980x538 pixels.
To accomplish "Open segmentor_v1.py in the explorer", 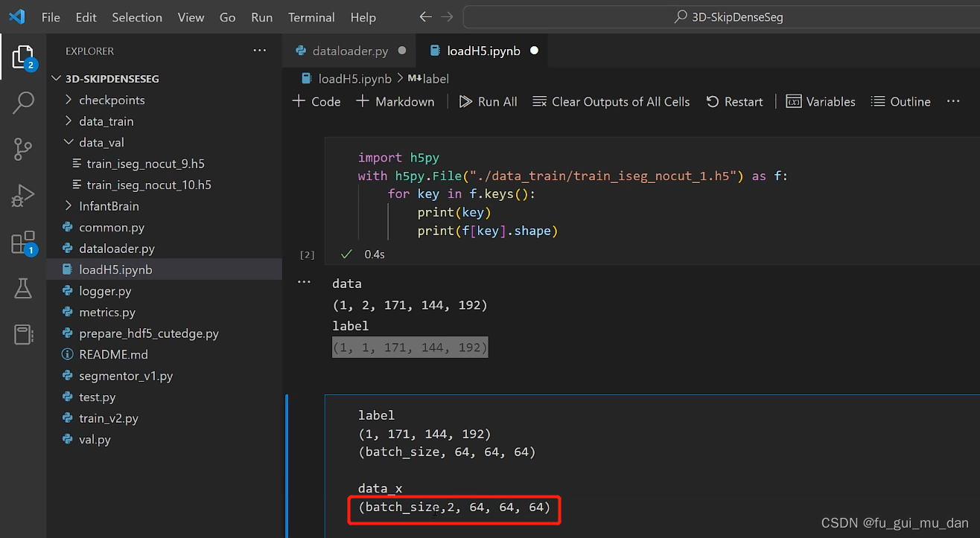I will point(126,376).
